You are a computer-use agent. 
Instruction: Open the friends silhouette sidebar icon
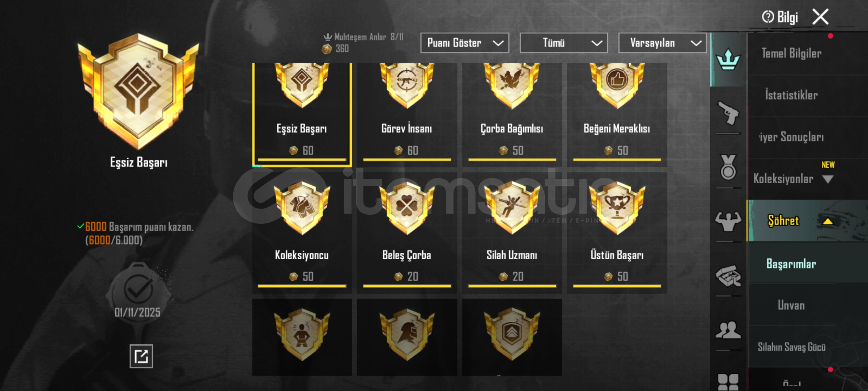coord(728,330)
